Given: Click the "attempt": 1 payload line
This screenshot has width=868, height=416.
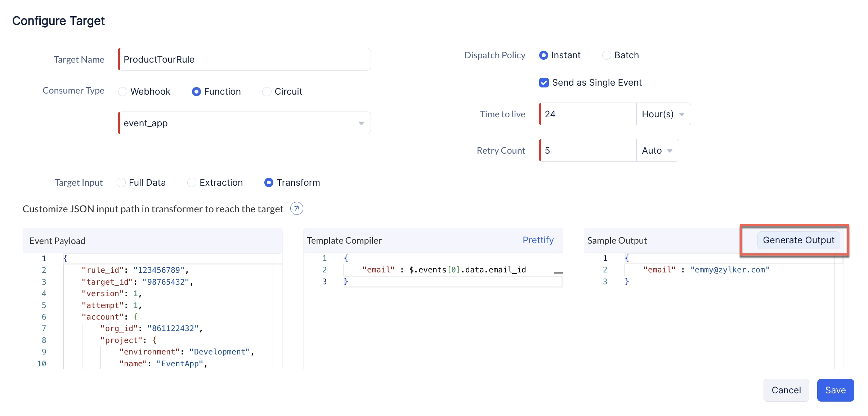Looking at the screenshot, I should click(x=112, y=305).
